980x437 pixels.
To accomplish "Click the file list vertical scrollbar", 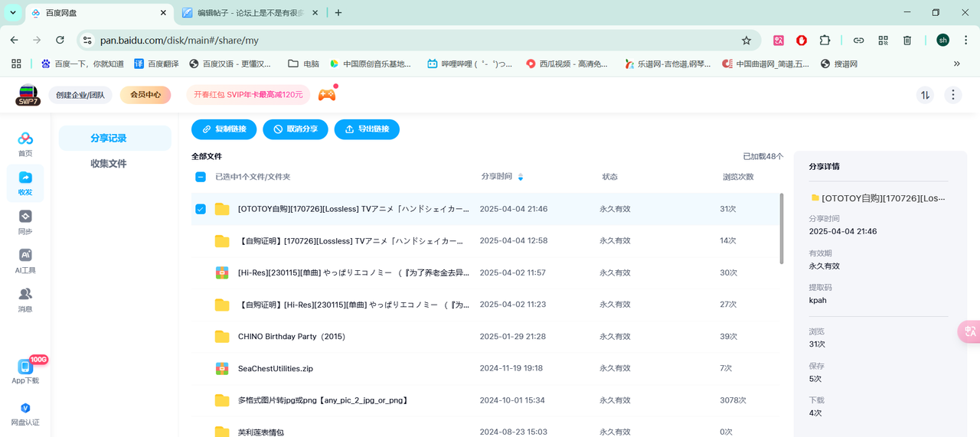I will tap(782, 229).
